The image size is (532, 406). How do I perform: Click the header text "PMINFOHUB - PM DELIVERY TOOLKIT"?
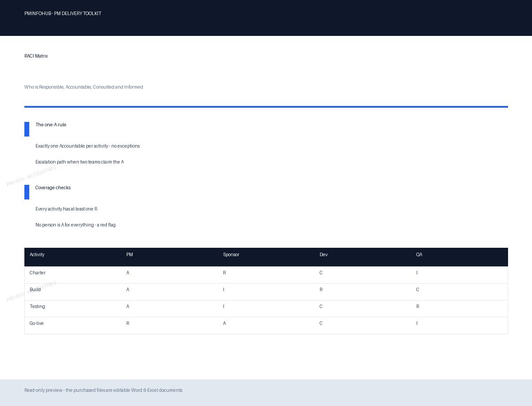tap(63, 14)
